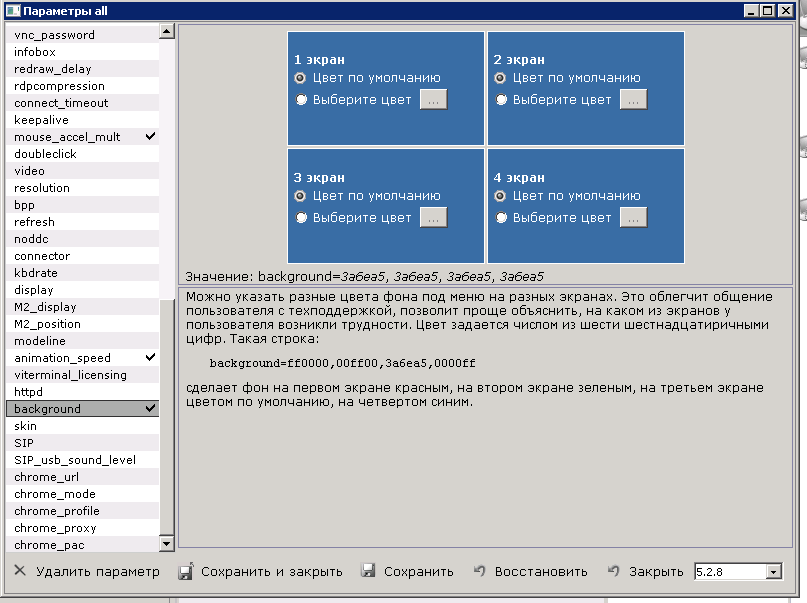Click checkmark next to mouse_accel_mult parameter

pos(150,136)
